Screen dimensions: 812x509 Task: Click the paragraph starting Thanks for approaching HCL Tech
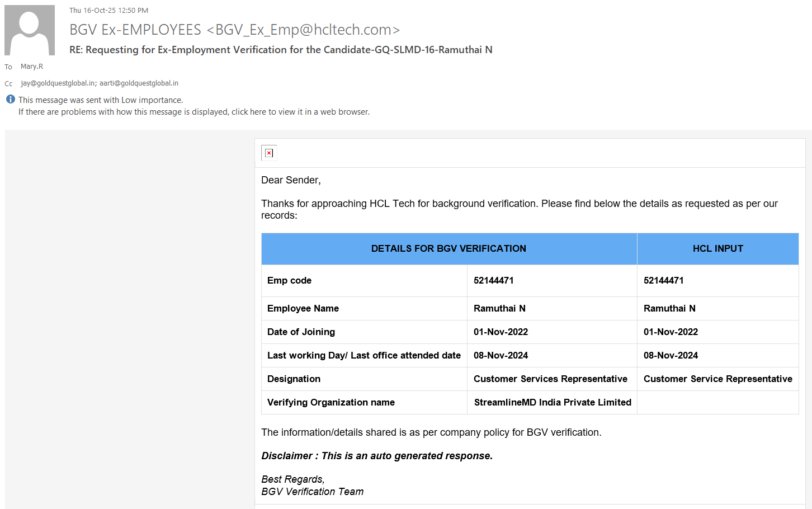(520, 209)
